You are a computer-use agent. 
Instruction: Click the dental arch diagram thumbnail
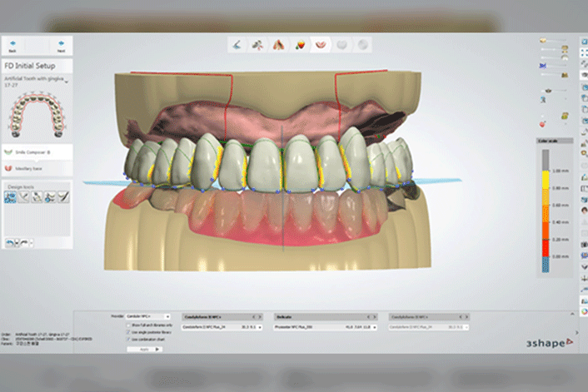[x=37, y=116]
